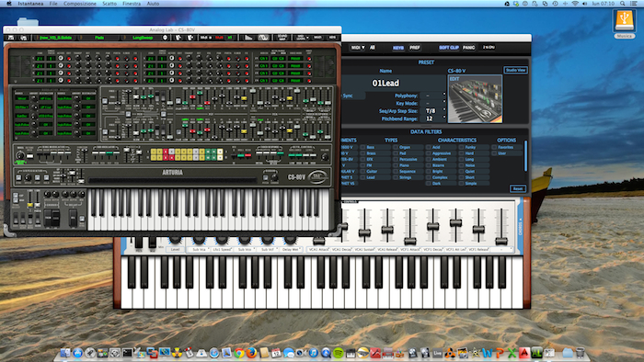Click the save-as icon in CS-80V toolbar

(x=23, y=38)
